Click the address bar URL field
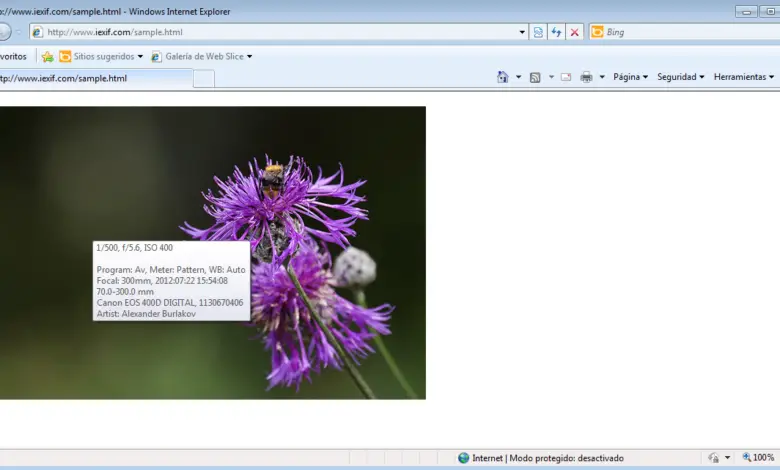Image resolution: width=780 pixels, height=470 pixels. pos(281,32)
